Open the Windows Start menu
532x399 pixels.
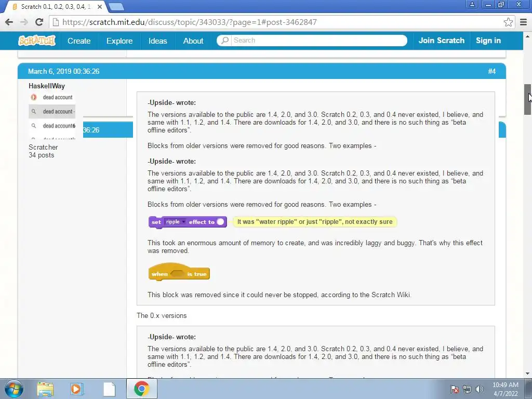(14, 389)
